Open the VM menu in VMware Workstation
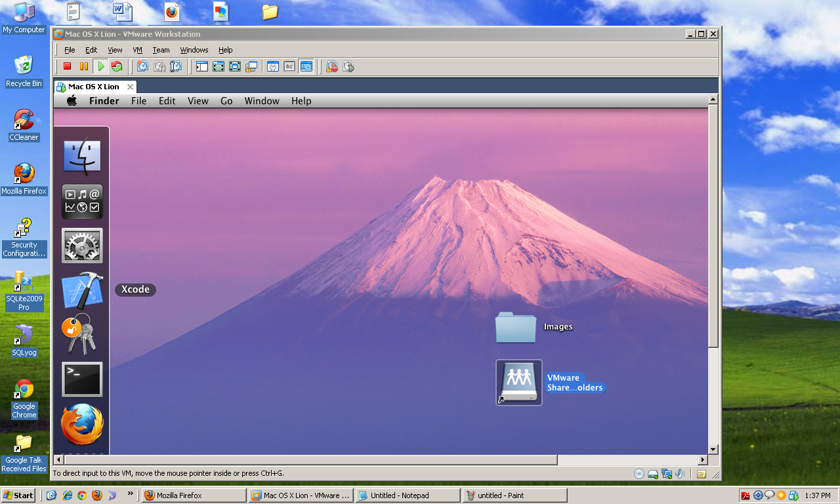840x504 pixels. point(137,50)
